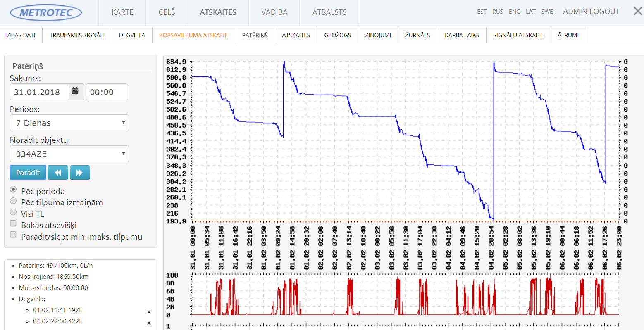Screen dimensions: 644x330
Task: Open the Karte main menu item
Action: pyautogui.click(x=122, y=12)
